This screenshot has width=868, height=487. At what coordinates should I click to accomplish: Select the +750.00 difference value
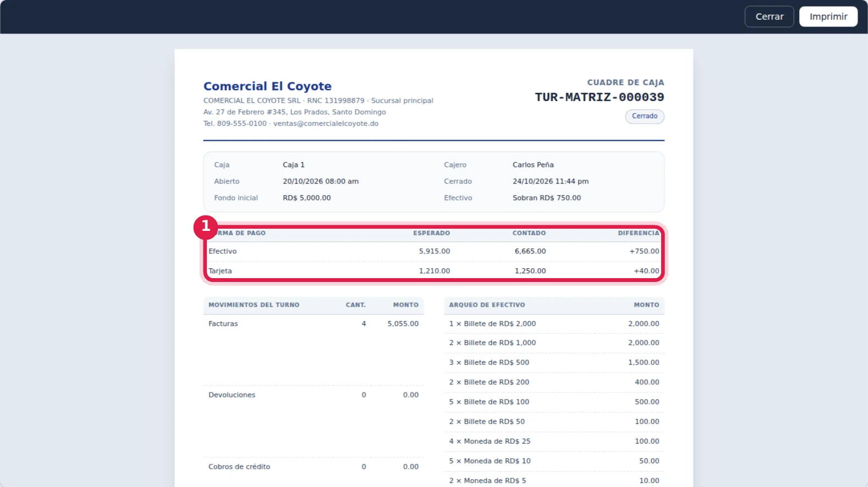click(644, 251)
